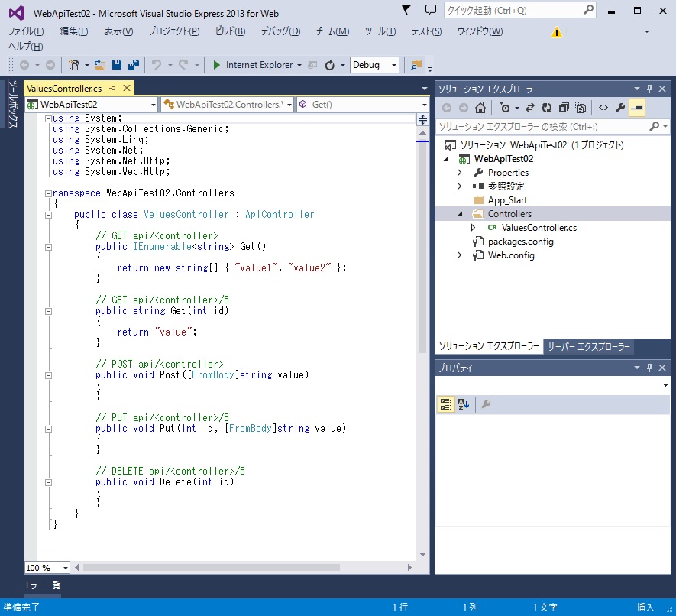Screen dimensions: 676x616
Task: Click the View Code angle-brackets icon
Action: point(603,108)
